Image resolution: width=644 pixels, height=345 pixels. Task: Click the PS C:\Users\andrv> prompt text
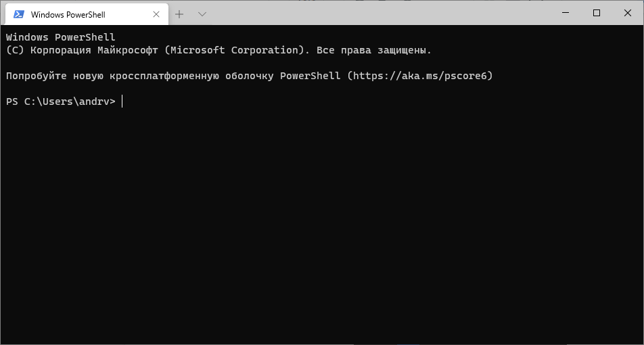61,101
